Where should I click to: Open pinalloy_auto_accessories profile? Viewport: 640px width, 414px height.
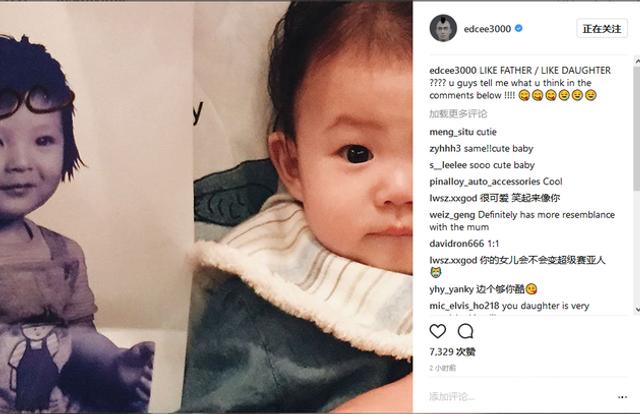click(x=484, y=181)
